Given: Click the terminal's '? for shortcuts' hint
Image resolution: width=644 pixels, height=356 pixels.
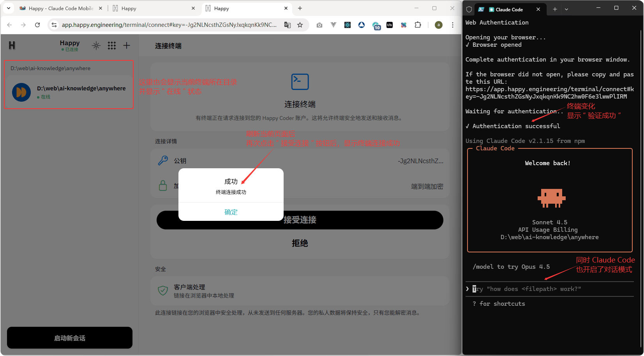Looking at the screenshot, I should tap(499, 304).
